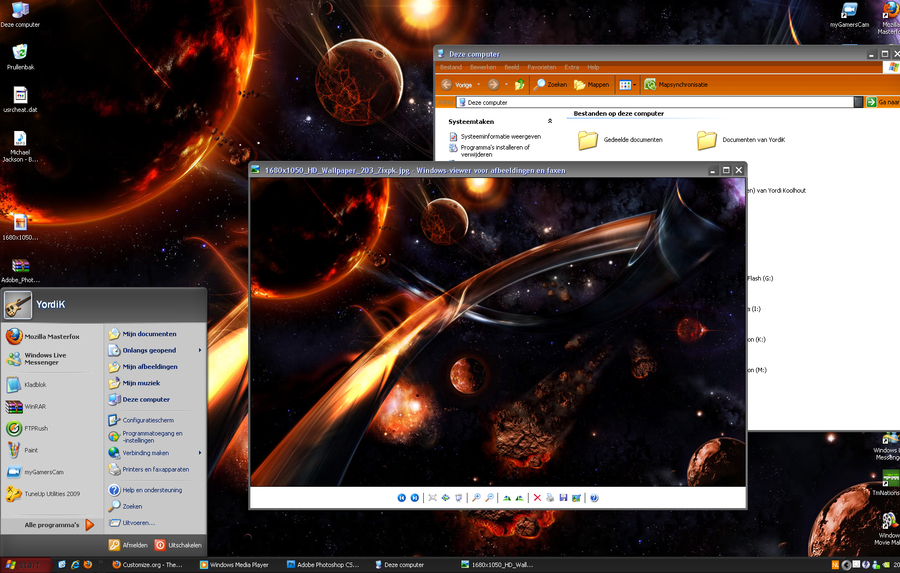Toggle Mappen folder pane
The height and width of the screenshot is (573, 900).
pos(592,85)
